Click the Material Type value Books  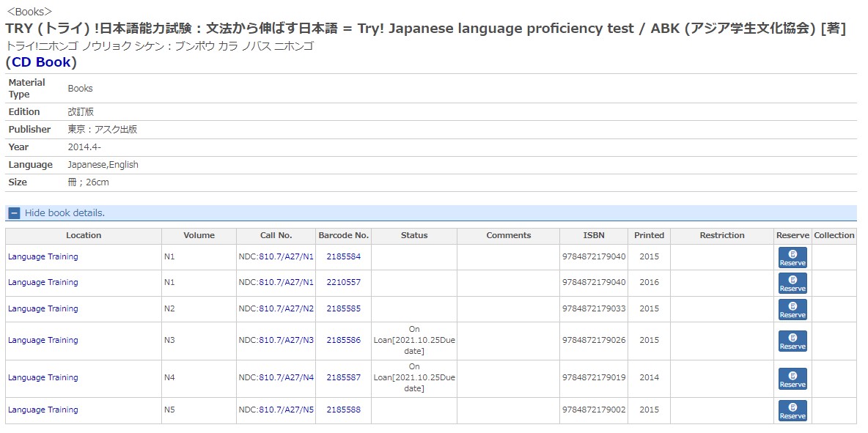(x=80, y=89)
